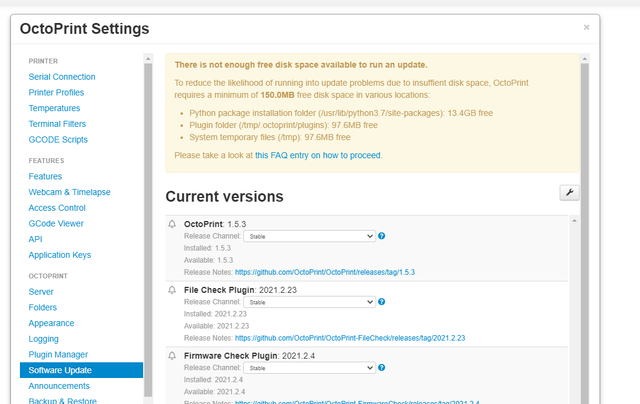Screen dimensions: 640x404
Task: Open help for Firmware Check Plugin release channel
Action: click(x=382, y=367)
